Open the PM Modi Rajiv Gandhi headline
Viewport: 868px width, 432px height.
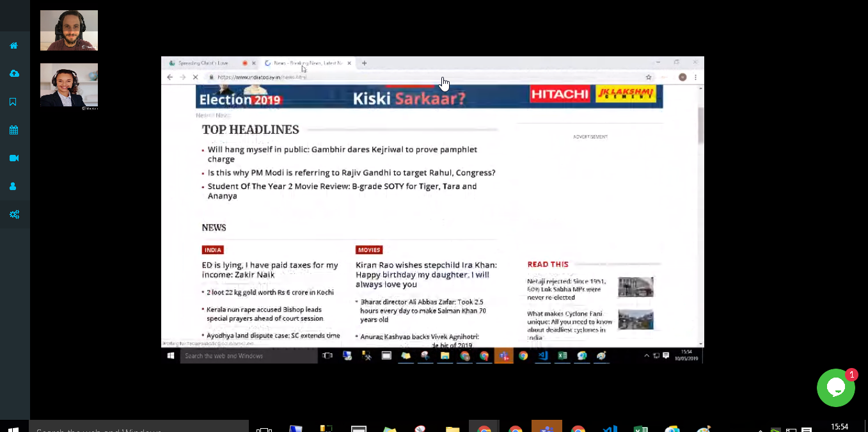coord(351,173)
